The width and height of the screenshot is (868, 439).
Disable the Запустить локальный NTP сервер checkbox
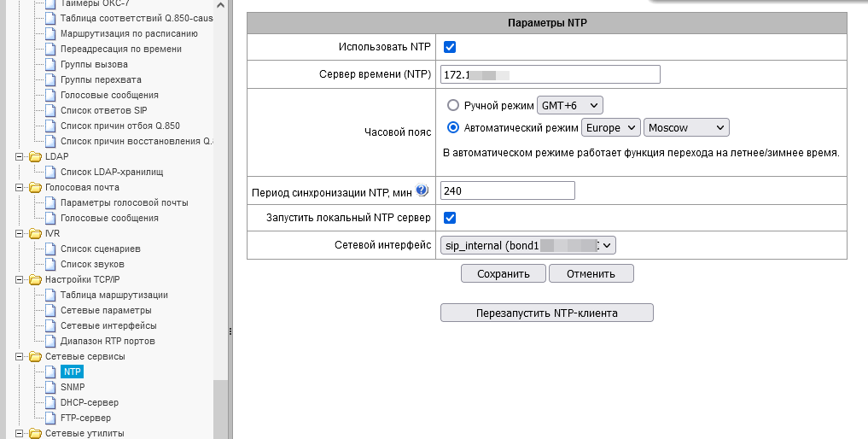450,218
